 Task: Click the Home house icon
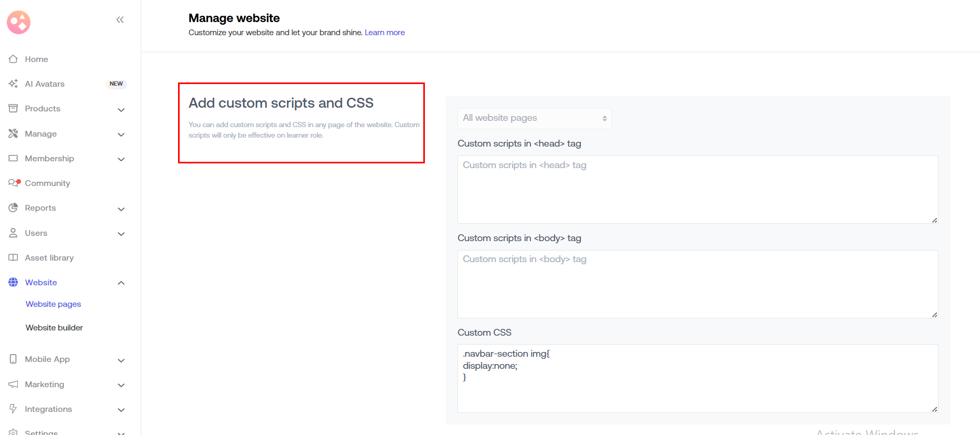[x=13, y=59]
